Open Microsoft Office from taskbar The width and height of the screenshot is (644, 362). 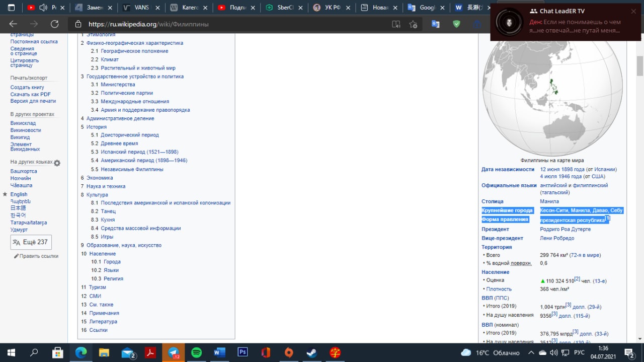pyautogui.click(x=266, y=352)
